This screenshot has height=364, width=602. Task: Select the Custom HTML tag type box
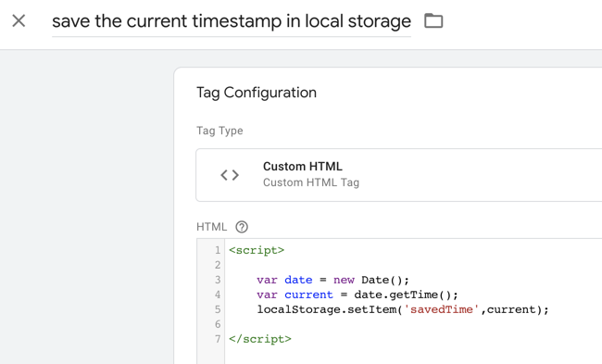coord(399,175)
